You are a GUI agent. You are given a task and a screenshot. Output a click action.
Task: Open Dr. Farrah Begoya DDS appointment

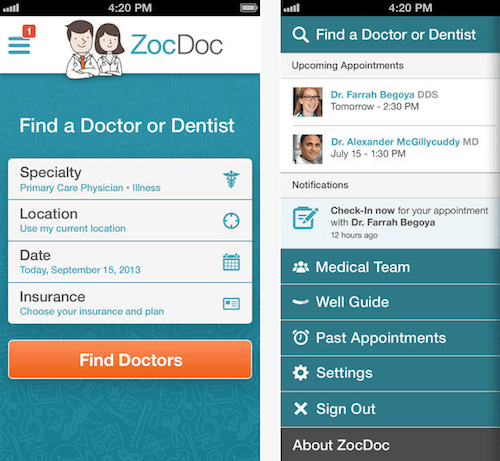[x=390, y=102]
